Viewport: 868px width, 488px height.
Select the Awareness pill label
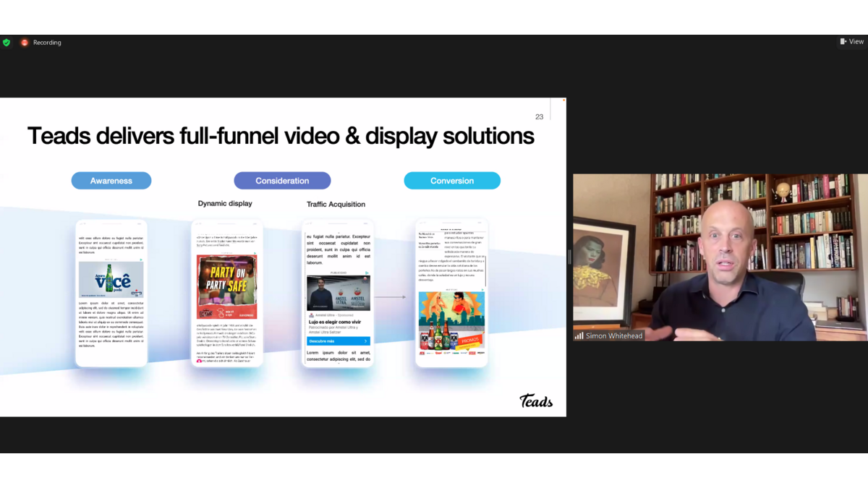point(111,181)
